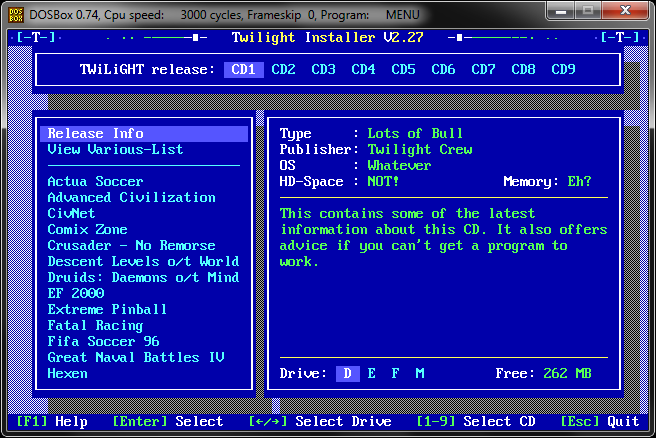Select Druids: Daemons o/t Mind
656x438 pixels.
(143, 277)
